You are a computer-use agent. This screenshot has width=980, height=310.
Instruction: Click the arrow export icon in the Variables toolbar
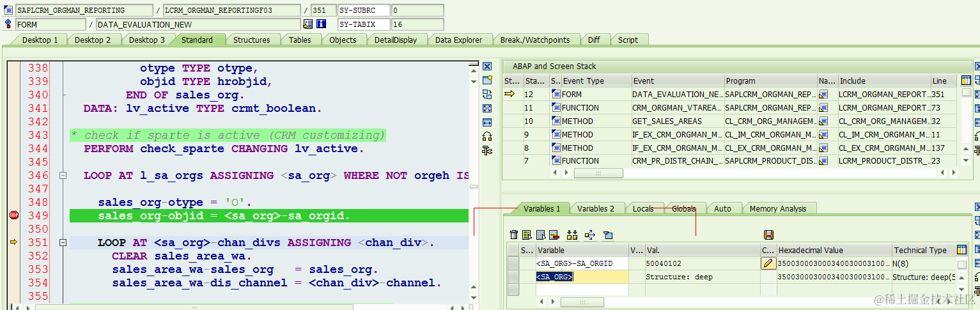[x=589, y=235]
